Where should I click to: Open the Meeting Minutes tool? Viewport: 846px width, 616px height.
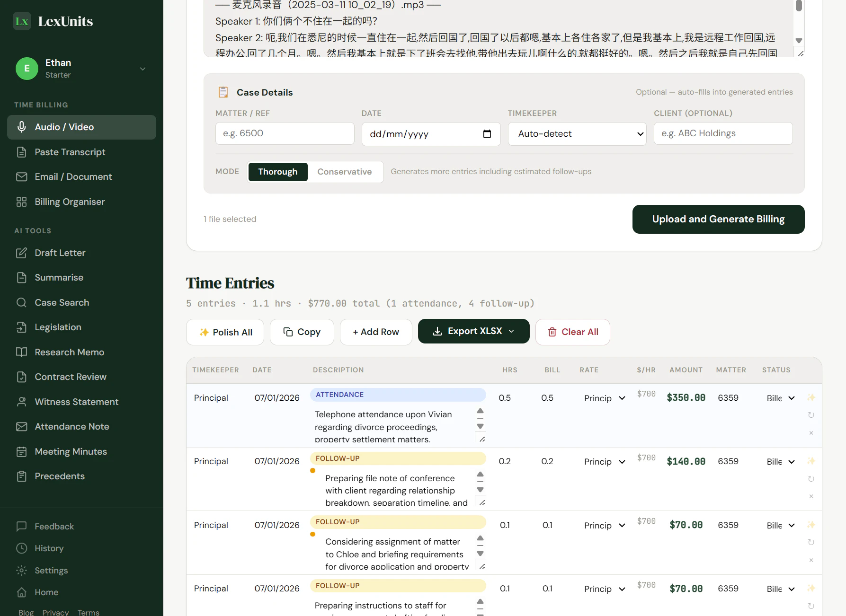(x=71, y=451)
